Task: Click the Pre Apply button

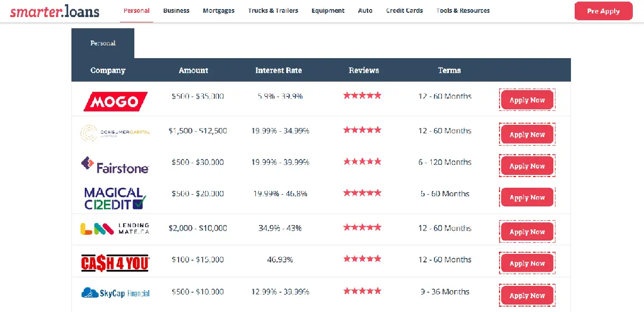Action: point(603,11)
